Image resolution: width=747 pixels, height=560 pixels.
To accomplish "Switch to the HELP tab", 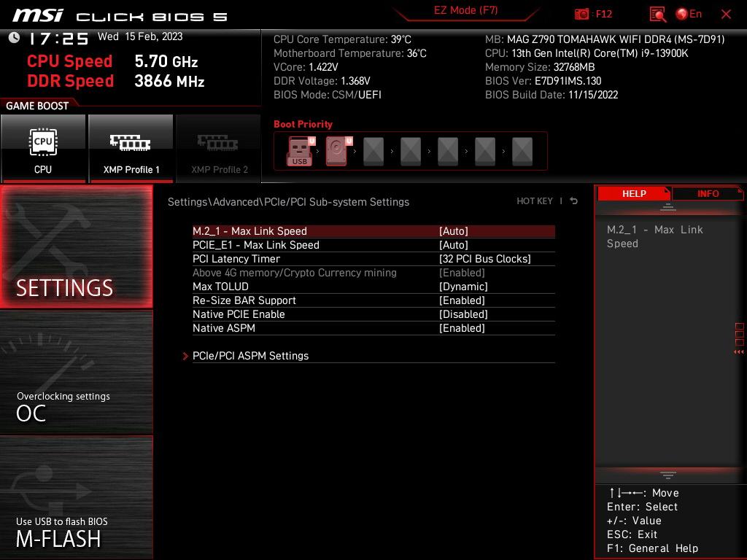I will click(x=634, y=193).
